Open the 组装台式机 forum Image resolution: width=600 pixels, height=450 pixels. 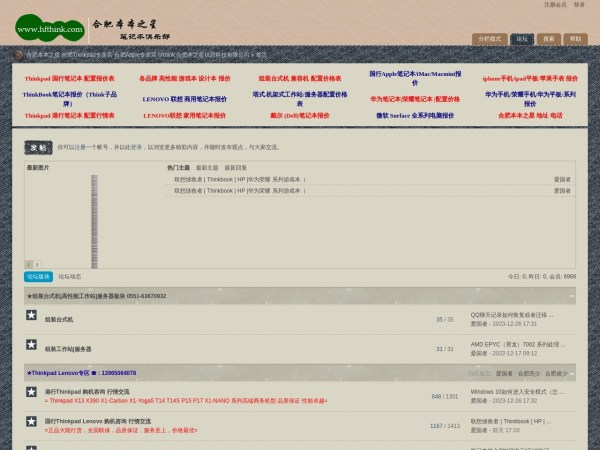(59, 320)
